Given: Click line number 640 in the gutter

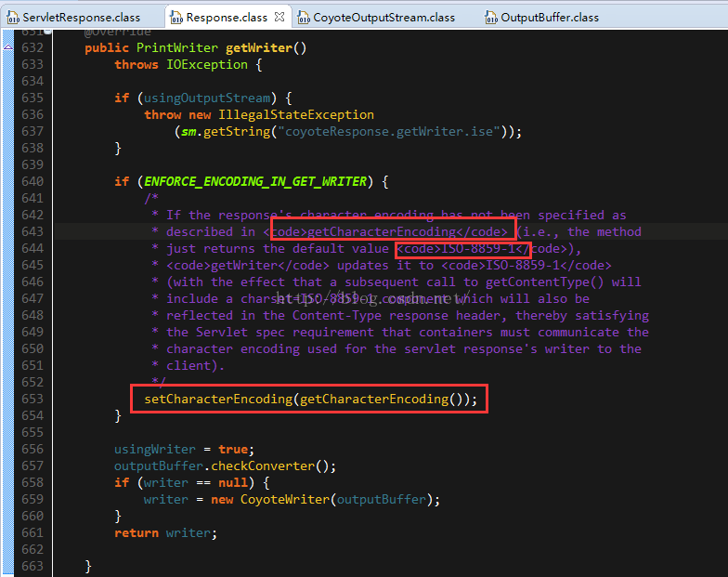Looking at the screenshot, I should click(x=32, y=181).
